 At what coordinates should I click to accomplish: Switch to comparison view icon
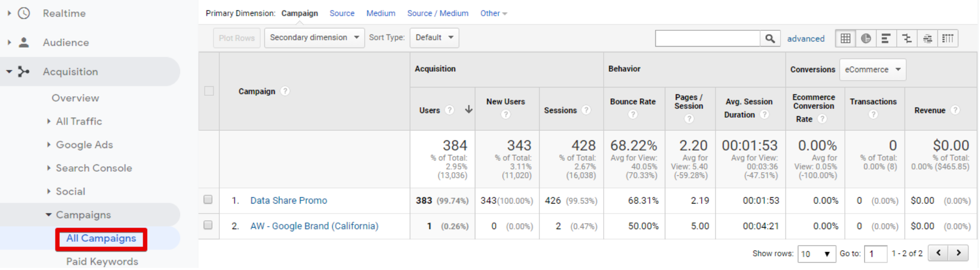(907, 38)
